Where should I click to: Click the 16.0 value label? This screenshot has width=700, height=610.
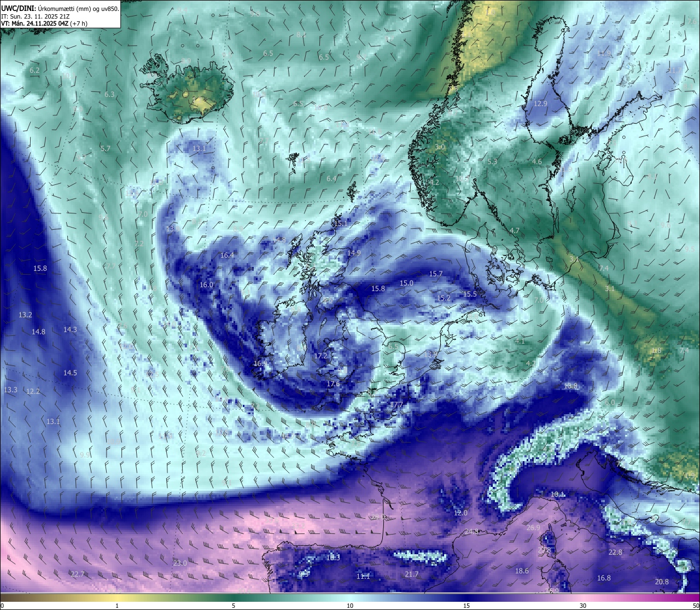206,285
